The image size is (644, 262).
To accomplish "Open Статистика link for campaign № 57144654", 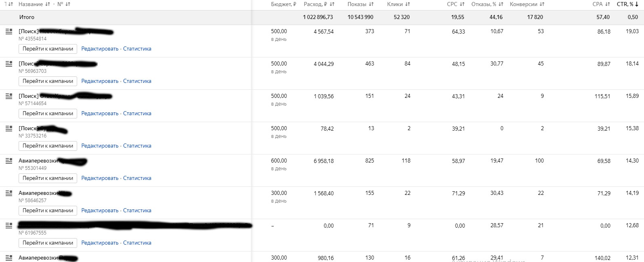I will (x=137, y=114).
